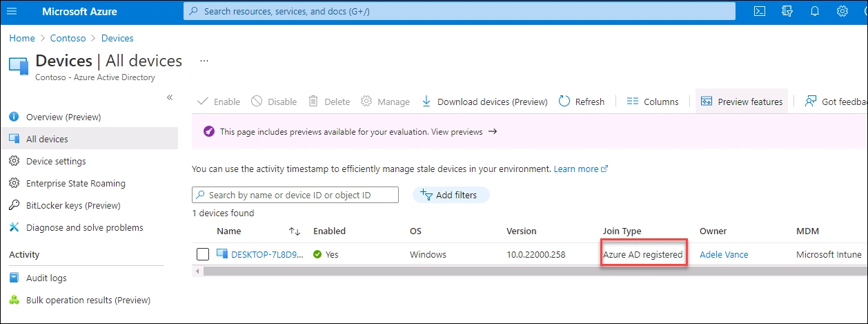Click the Diagnose and solve problems wrench icon

pyautogui.click(x=14, y=227)
